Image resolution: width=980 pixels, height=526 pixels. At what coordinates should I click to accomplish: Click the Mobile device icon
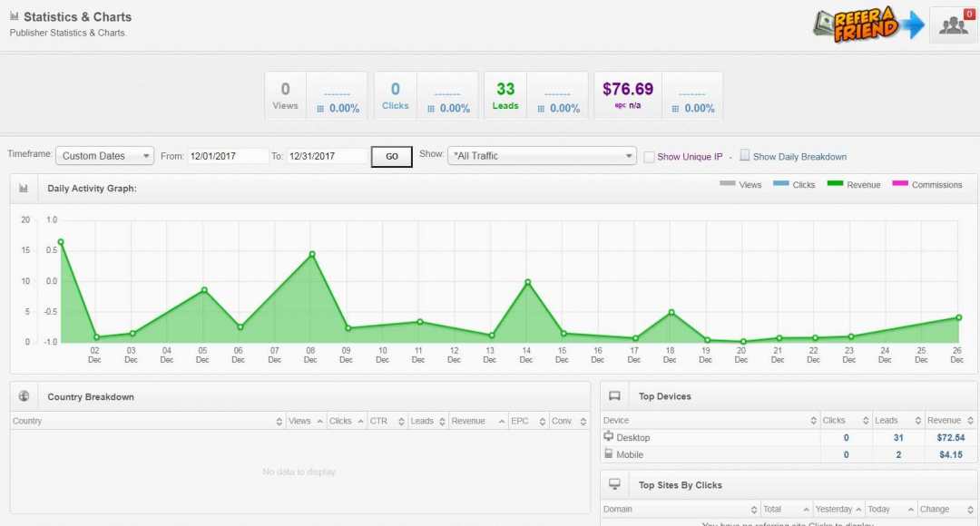point(609,453)
